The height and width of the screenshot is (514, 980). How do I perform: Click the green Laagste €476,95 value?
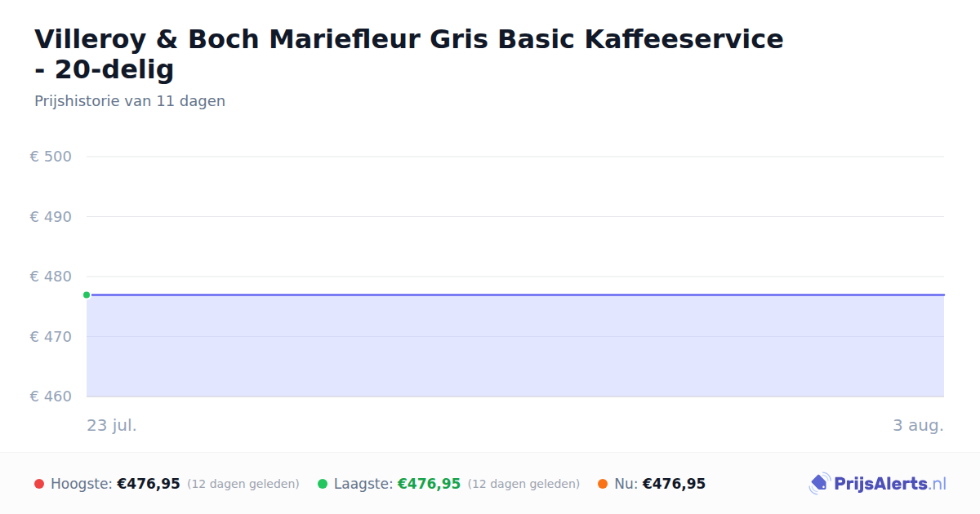click(x=429, y=484)
